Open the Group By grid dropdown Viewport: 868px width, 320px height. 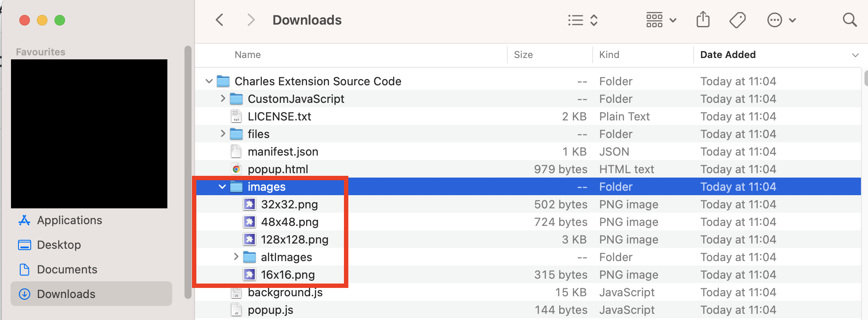click(x=661, y=20)
